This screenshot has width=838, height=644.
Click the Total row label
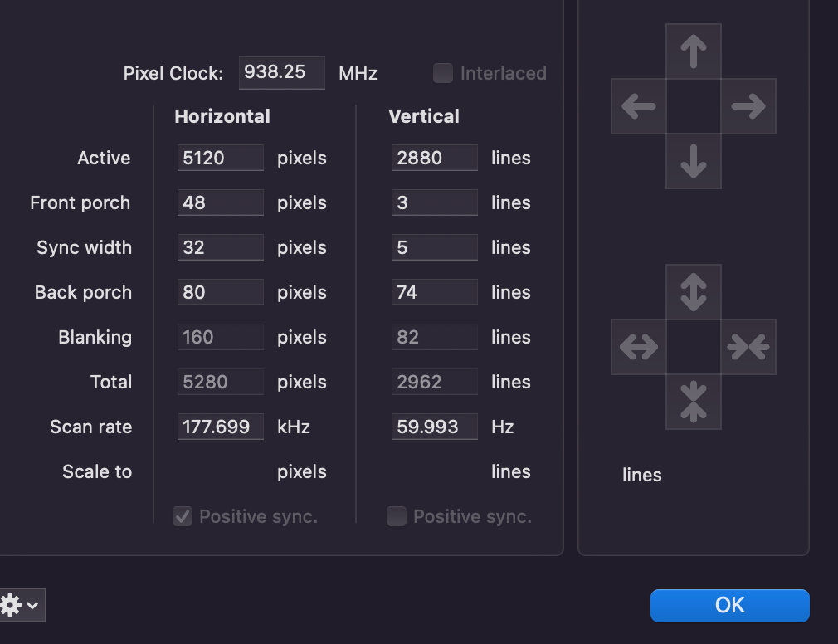[110, 382]
